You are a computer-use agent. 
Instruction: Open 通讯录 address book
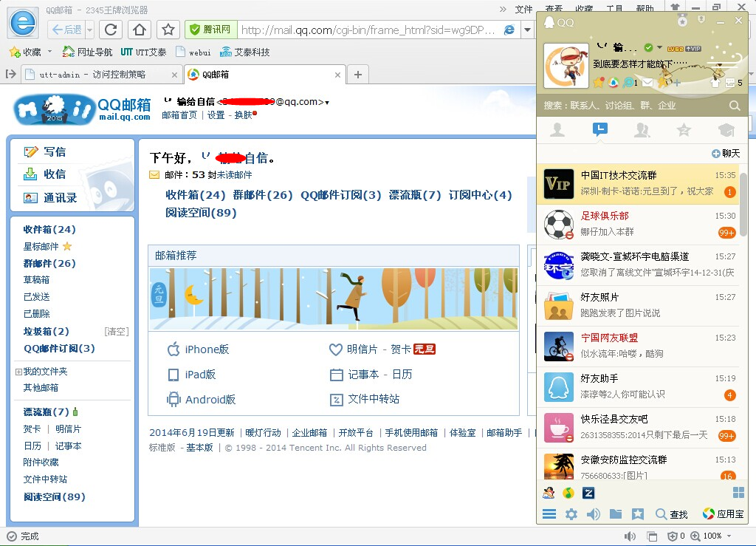point(51,198)
